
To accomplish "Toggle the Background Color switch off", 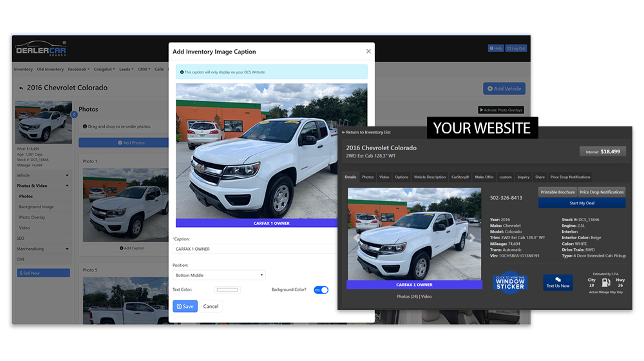I will (321, 290).
